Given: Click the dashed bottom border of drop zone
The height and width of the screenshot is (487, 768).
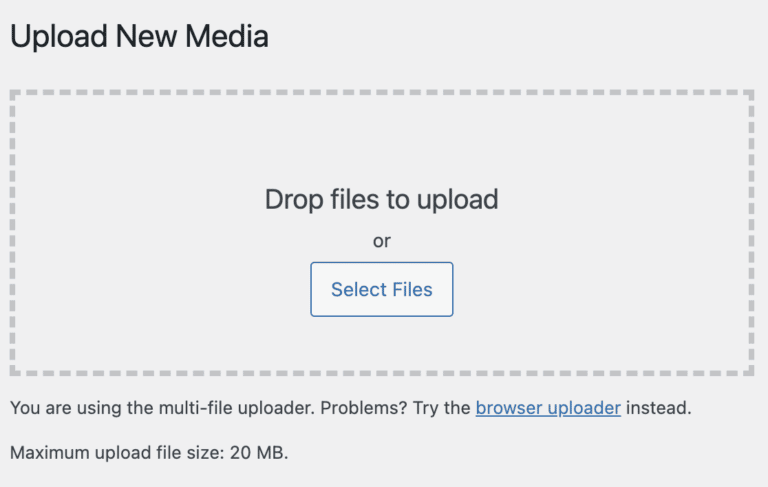Looking at the screenshot, I should pyautogui.click(x=381, y=372).
